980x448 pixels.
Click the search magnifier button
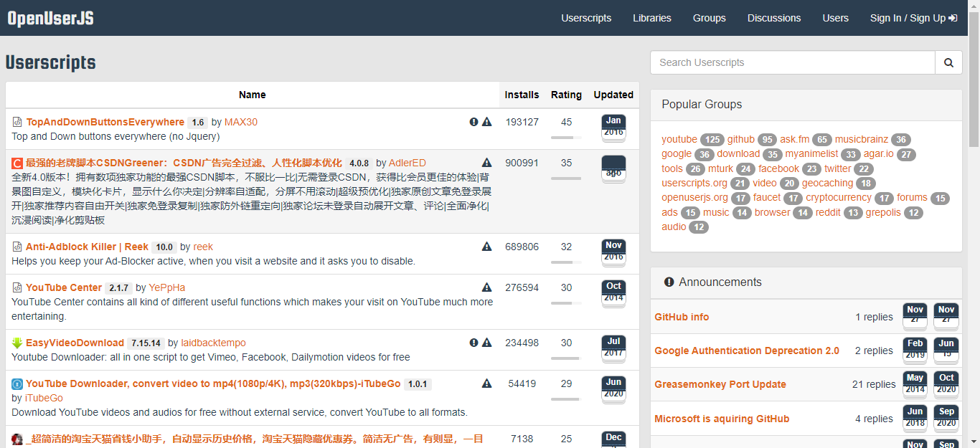click(x=948, y=62)
